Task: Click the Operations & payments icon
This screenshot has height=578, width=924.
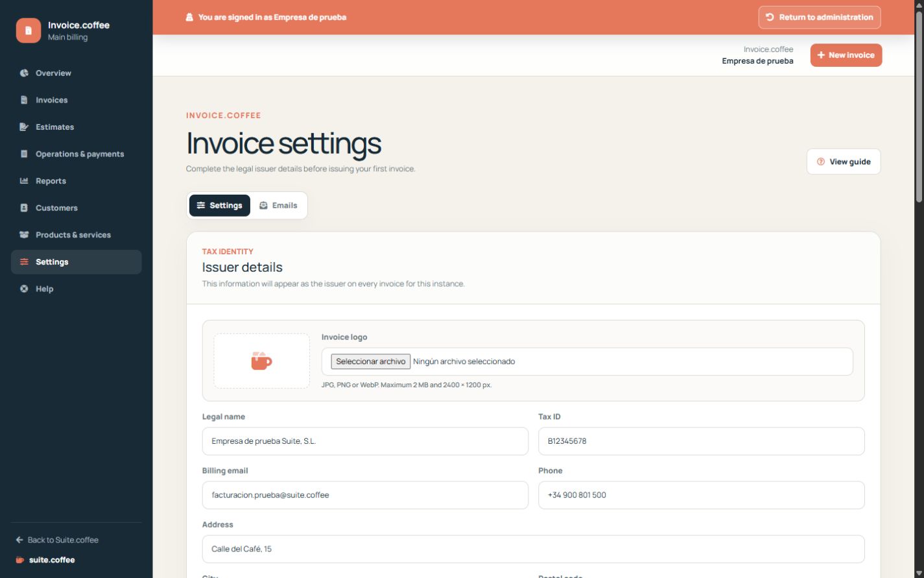Action: (24, 154)
